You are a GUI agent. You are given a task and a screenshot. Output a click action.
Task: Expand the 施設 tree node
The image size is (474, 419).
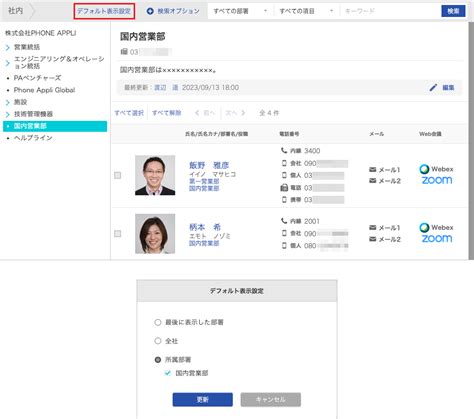coord(8,102)
